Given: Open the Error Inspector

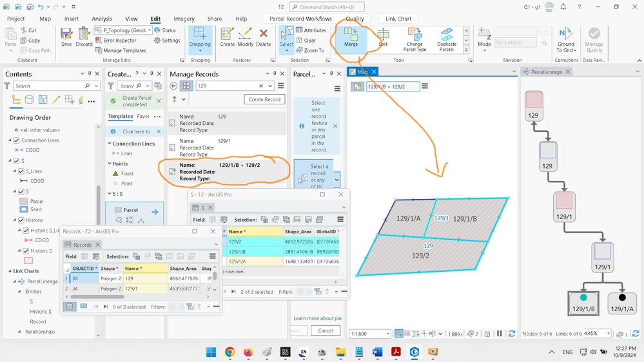Looking at the screenshot, I should [116, 40].
